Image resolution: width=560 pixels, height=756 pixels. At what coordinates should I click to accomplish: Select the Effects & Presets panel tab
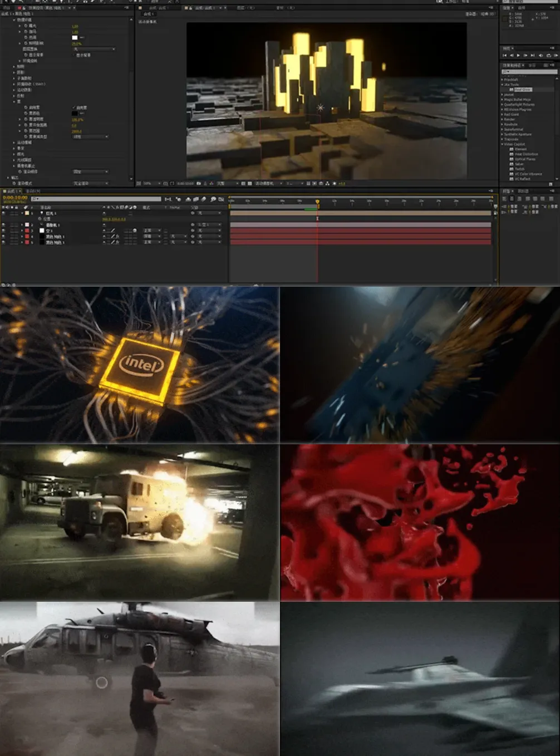click(513, 65)
